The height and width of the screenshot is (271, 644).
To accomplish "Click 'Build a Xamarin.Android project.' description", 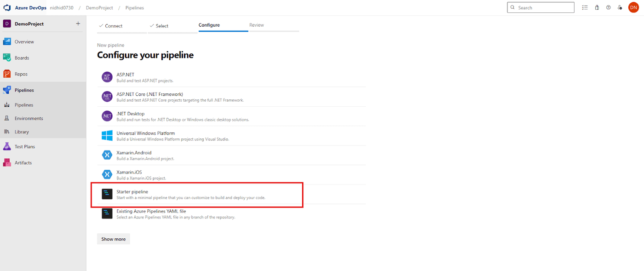I will (x=145, y=159).
